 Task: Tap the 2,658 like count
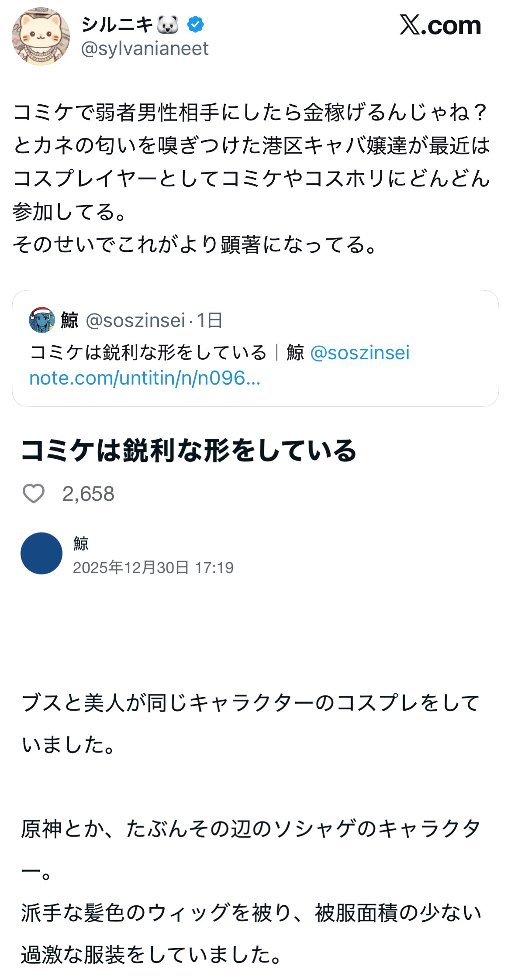(x=88, y=494)
